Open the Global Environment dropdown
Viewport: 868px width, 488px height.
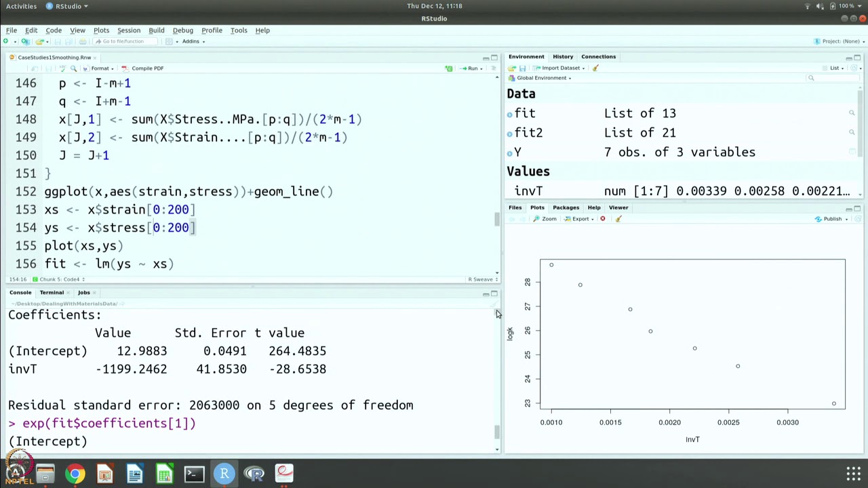tap(540, 78)
